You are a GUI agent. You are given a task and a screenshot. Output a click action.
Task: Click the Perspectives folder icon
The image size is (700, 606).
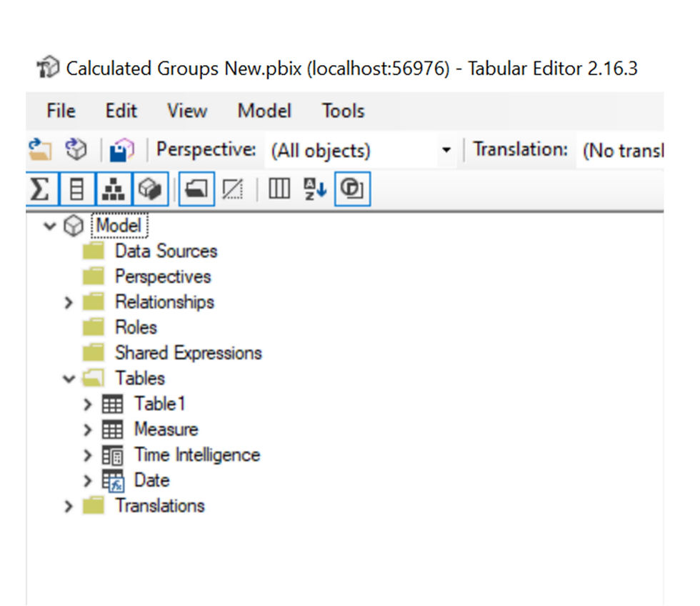click(x=94, y=277)
